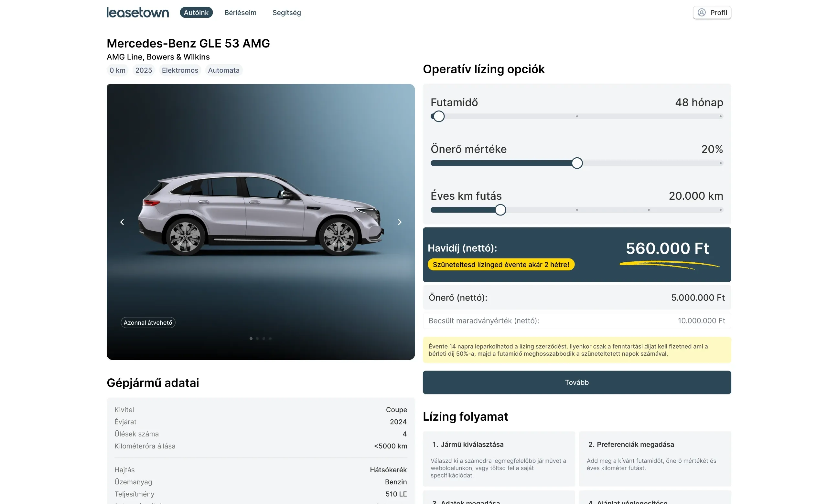Click the Futamidő slider handle
Screen dimensions: 838x504
[438, 117]
